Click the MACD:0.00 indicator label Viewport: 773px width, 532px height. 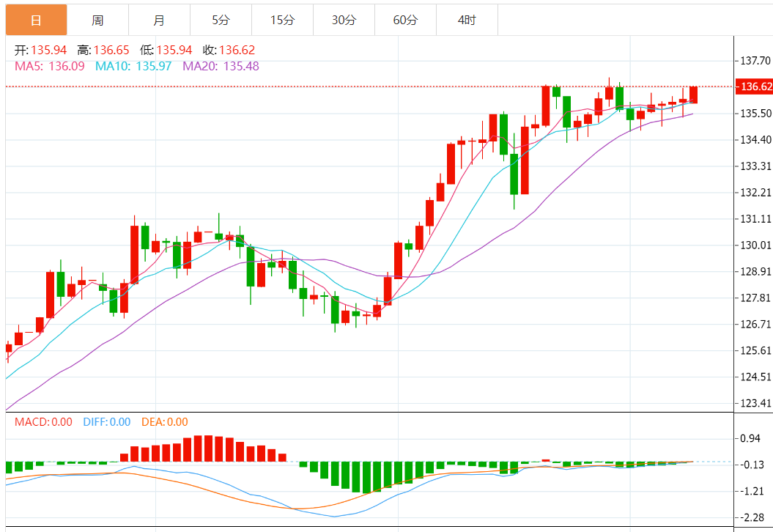tap(43, 422)
